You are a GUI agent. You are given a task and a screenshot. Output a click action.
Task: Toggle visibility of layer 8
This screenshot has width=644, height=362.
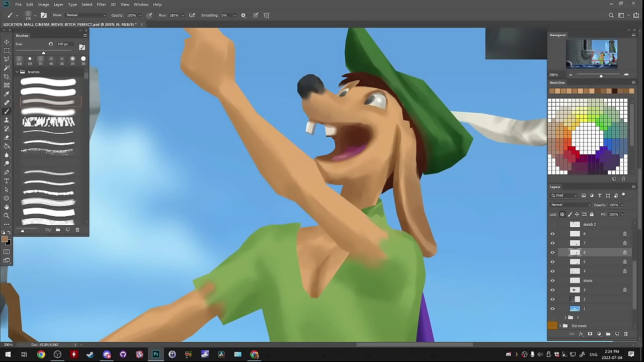[552, 234]
